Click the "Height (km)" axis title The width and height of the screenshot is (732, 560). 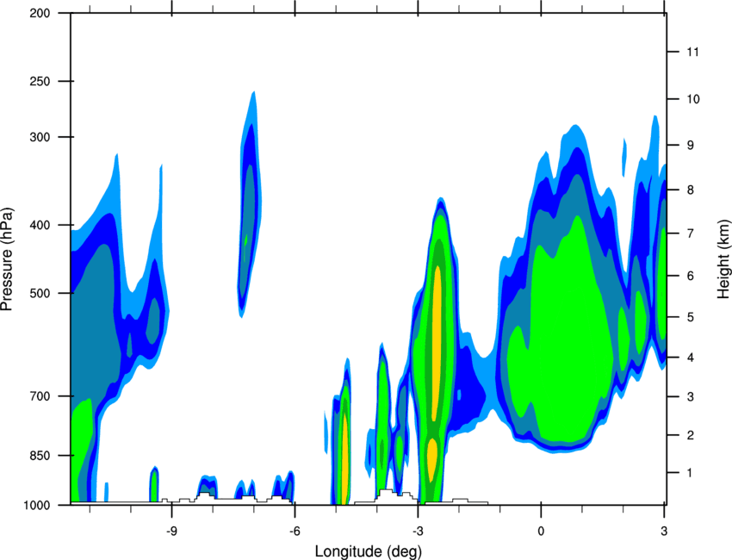pos(723,259)
